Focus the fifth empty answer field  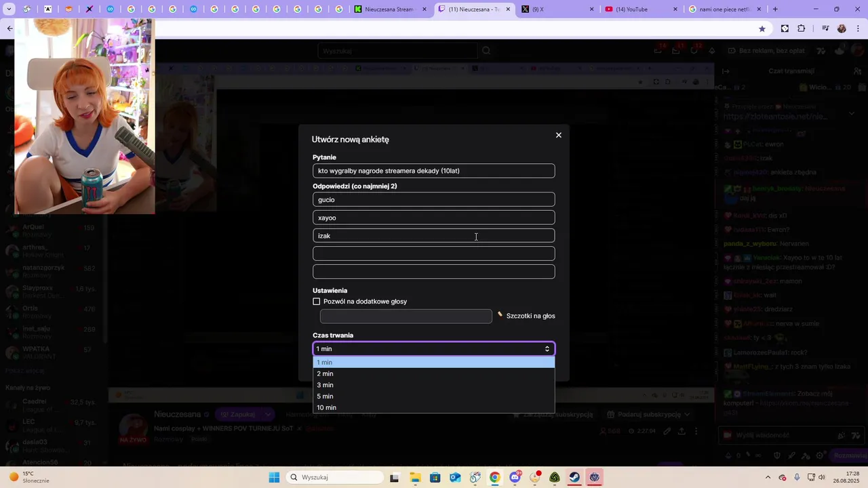pyautogui.click(x=434, y=272)
